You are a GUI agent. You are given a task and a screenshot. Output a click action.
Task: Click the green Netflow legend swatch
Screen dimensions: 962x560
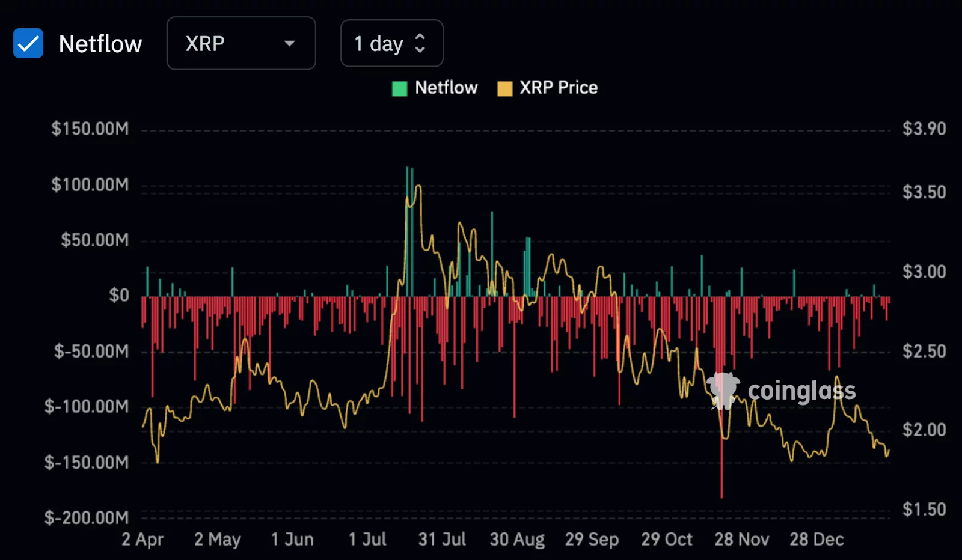399,88
